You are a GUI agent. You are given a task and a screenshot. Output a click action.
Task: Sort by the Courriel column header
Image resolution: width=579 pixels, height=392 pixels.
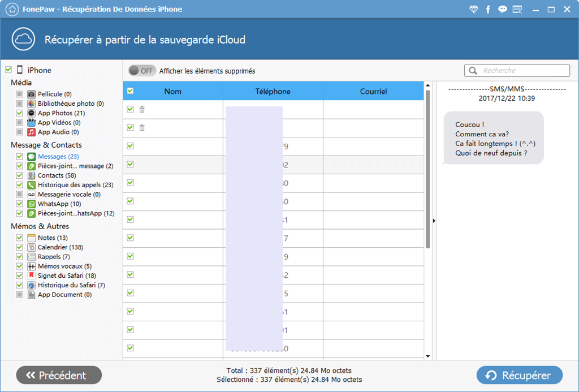click(x=373, y=91)
